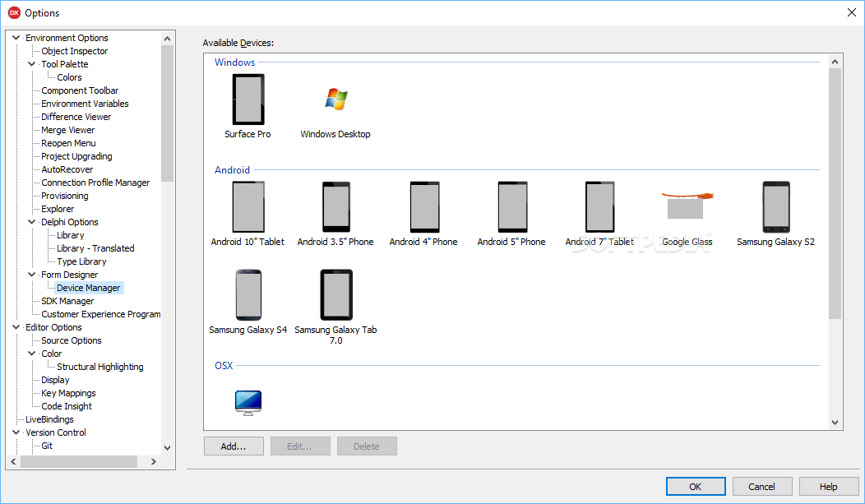This screenshot has width=865, height=504.
Task: Select the Android 4" Phone icon
Action: [424, 207]
